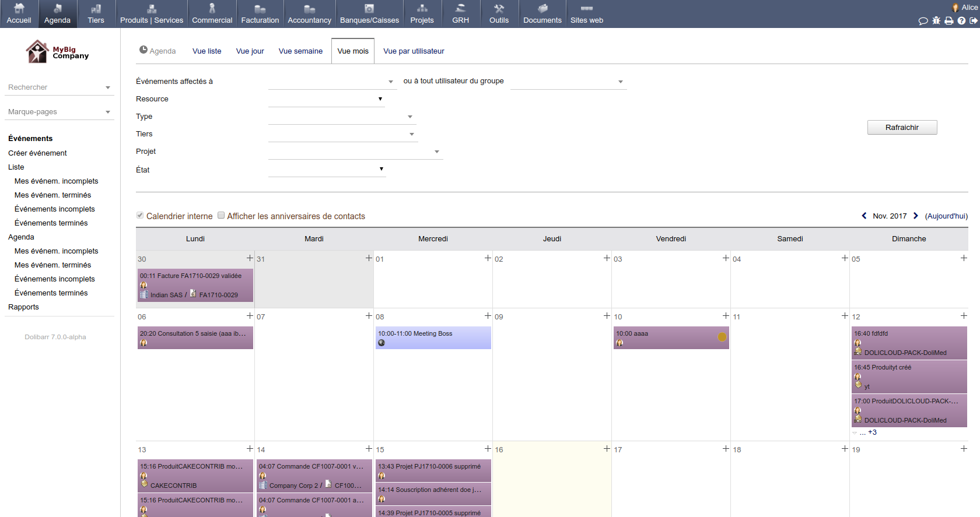980x517 pixels.
Task: Add event on day 08 plus icon
Action: click(488, 316)
